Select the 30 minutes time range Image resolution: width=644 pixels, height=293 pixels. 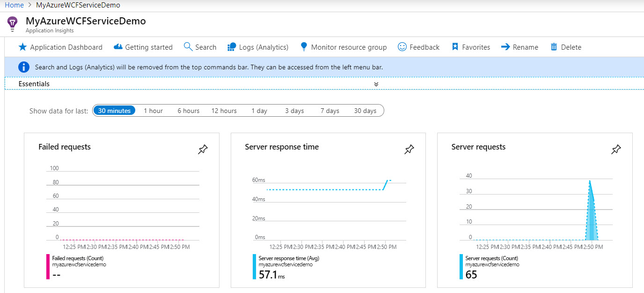pyautogui.click(x=114, y=111)
